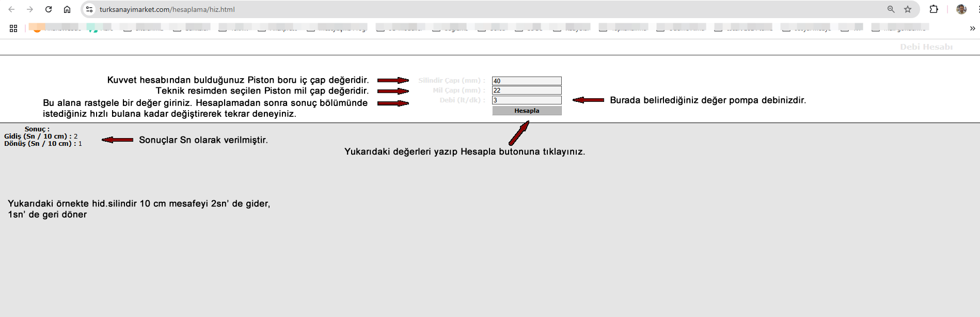The width and height of the screenshot is (980, 317).
Task: Open the user profile avatar
Action: pyautogui.click(x=961, y=9)
